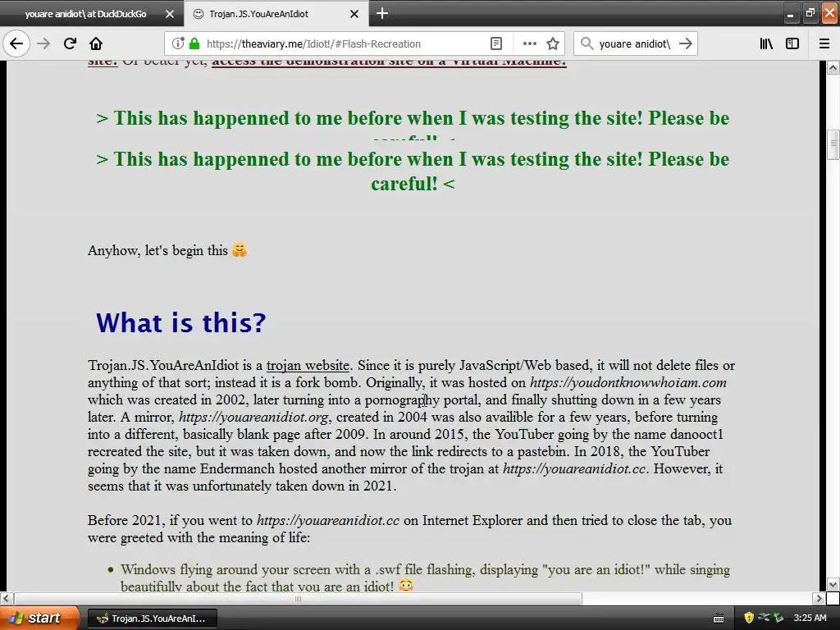Click the horizontal scrollbar thumb
The image size is (840, 630).
298,598
